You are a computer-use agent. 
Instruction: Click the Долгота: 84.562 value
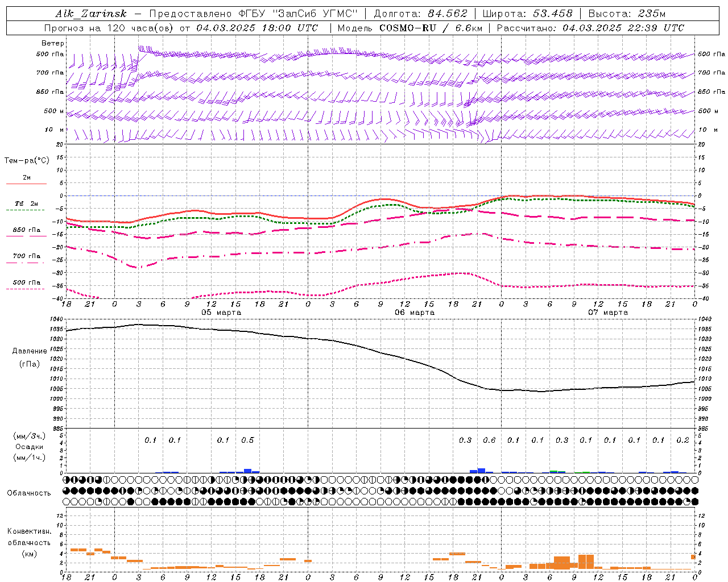pyautogui.click(x=421, y=14)
